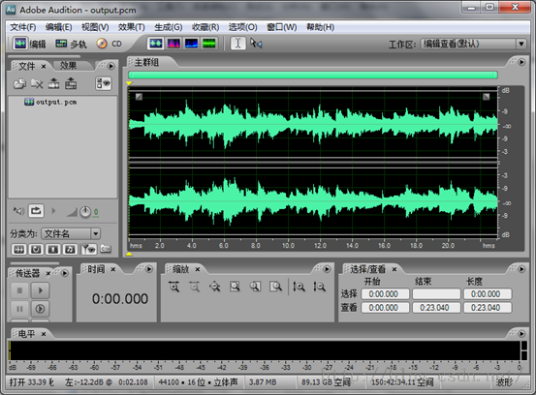The height and width of the screenshot is (395, 536).
Task: Expand the main group panel options menu
Action: pos(521,62)
